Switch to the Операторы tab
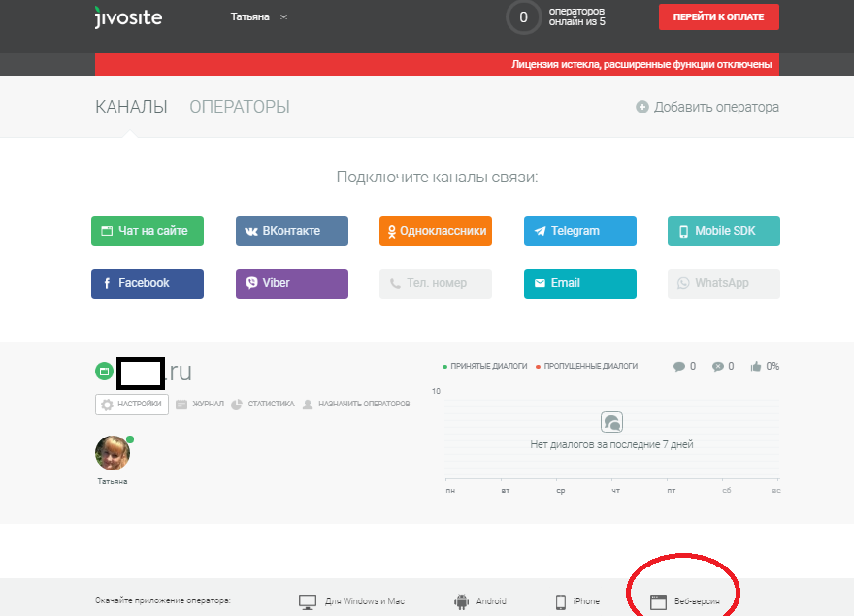The width and height of the screenshot is (854, 616). pyautogui.click(x=239, y=107)
